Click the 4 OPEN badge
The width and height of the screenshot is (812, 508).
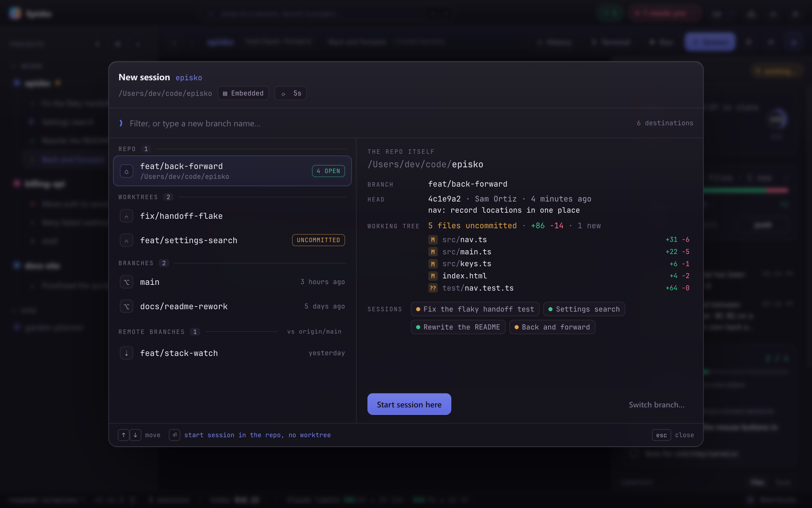point(328,171)
